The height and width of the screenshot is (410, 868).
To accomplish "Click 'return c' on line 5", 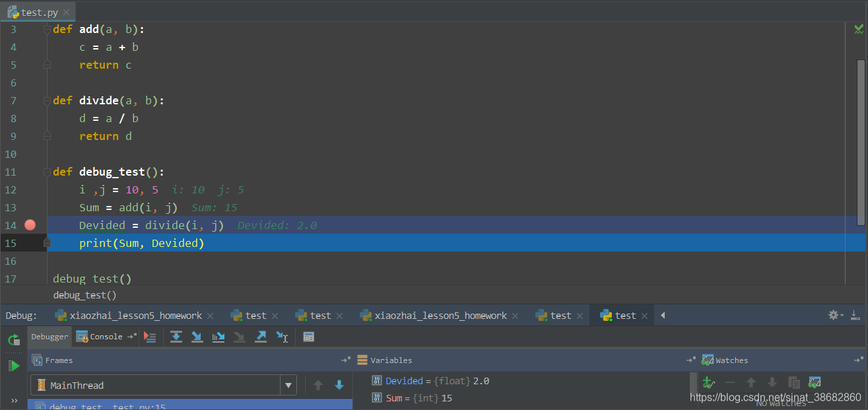I will click(106, 65).
